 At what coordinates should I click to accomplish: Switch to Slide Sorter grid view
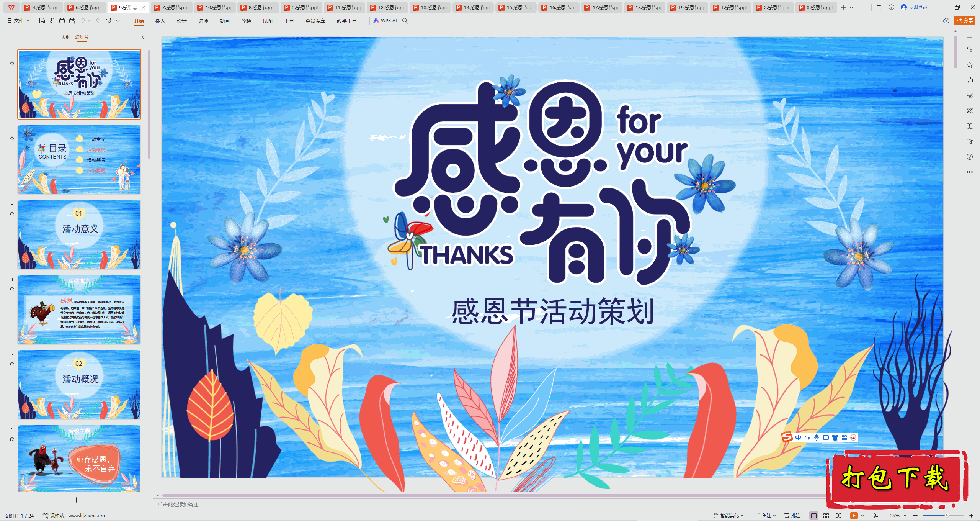coord(826,516)
